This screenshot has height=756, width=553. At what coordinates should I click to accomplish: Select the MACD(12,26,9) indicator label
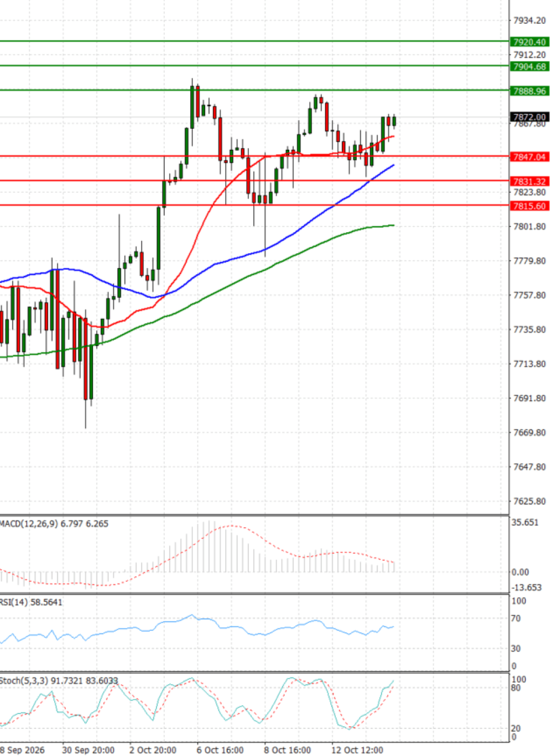pyautogui.click(x=29, y=523)
